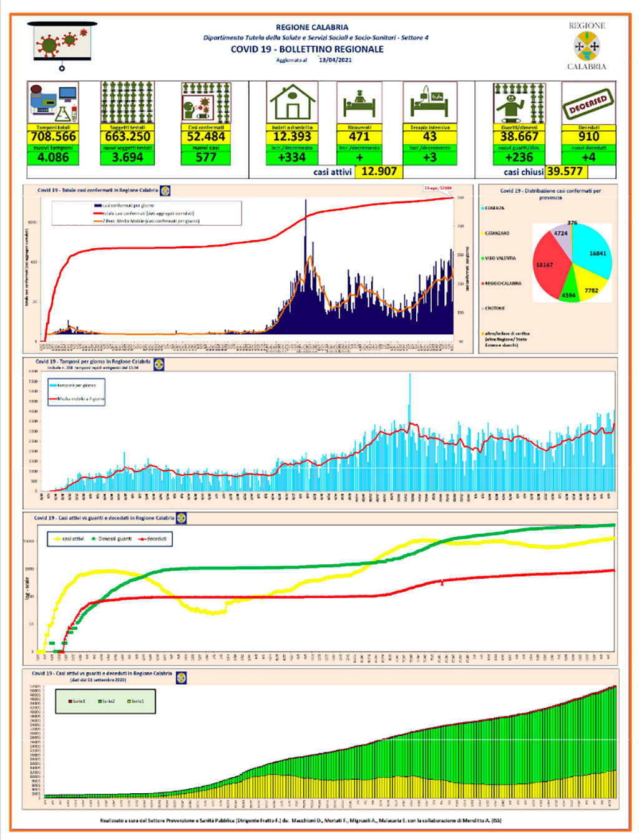
Task: Click the COSENZA legend entry
Action: (493, 208)
